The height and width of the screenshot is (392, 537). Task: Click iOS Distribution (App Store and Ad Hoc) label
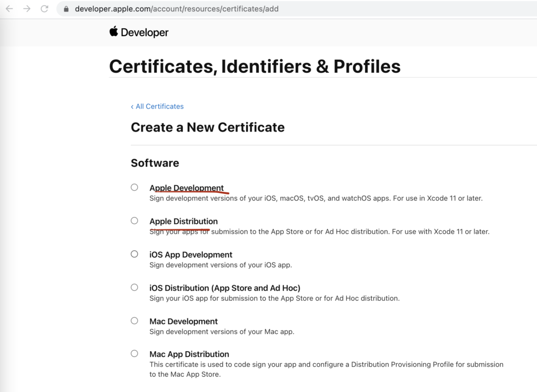224,288
